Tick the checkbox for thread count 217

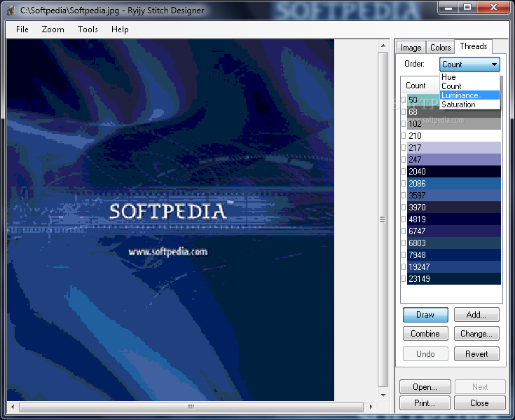tap(404, 147)
